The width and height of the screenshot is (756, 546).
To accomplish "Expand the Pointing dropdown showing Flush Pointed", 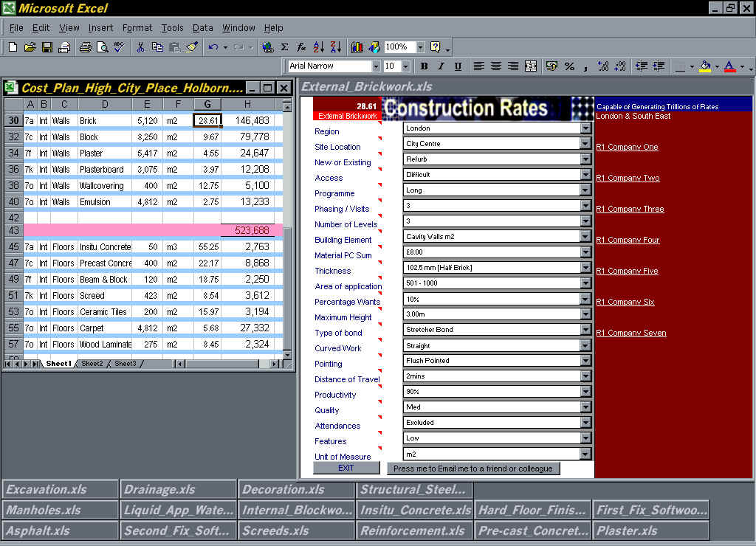I will click(x=585, y=361).
